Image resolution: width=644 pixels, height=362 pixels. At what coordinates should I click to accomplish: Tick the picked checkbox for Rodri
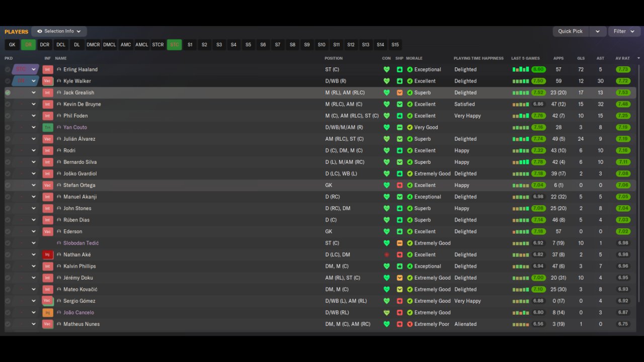click(8, 150)
